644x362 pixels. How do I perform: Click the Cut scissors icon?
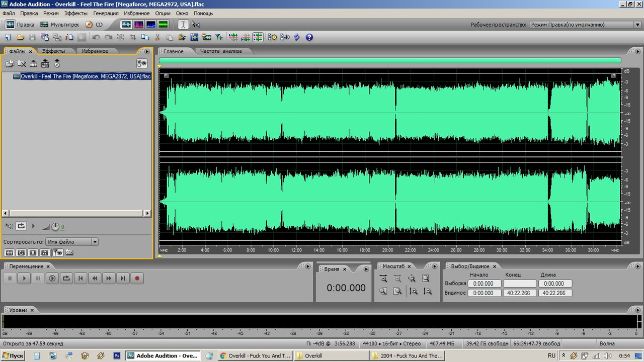coord(157,37)
